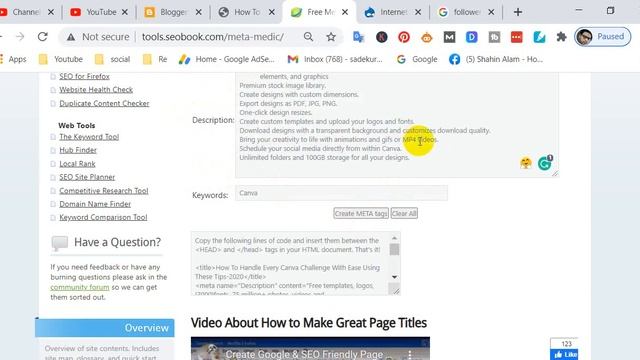Screen dimensions: 640x360
Task: Open the Gmail Inbox (768) bookmark
Action: pyautogui.click(x=335, y=59)
